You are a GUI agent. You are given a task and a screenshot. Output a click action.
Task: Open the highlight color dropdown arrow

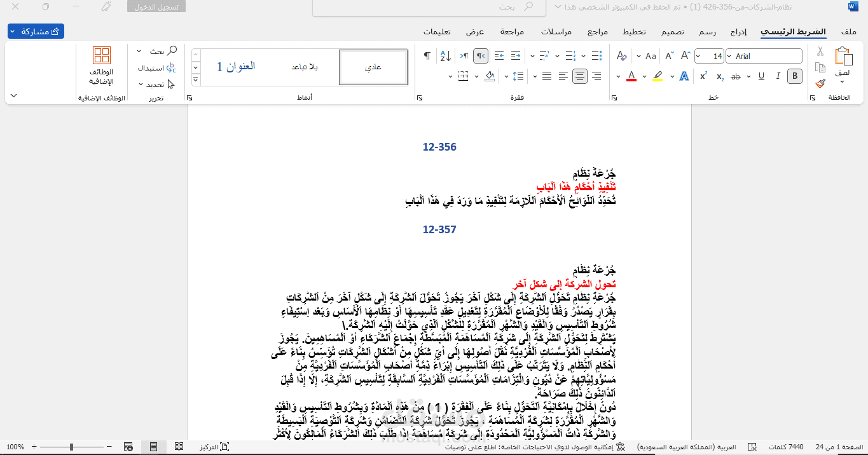click(643, 76)
